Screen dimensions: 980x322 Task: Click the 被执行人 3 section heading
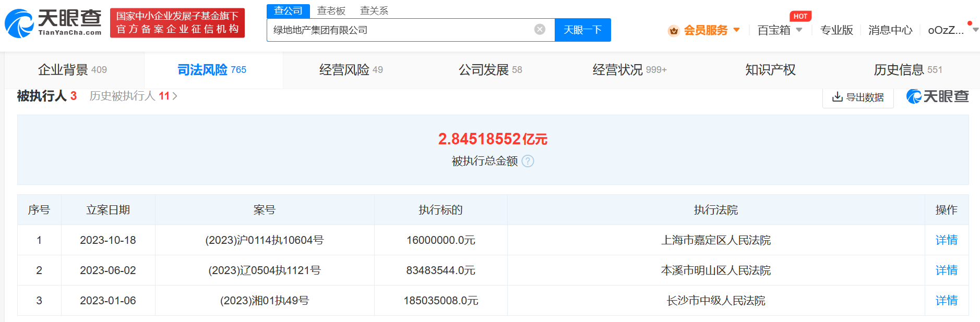pos(47,96)
